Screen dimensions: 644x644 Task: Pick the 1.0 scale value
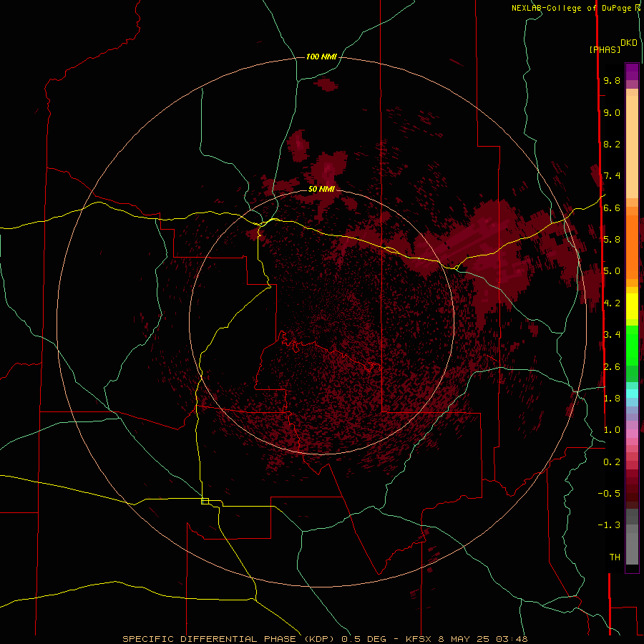[x=612, y=430]
